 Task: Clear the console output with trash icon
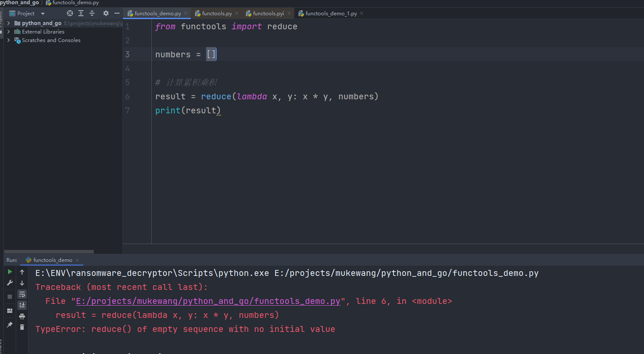(x=22, y=327)
